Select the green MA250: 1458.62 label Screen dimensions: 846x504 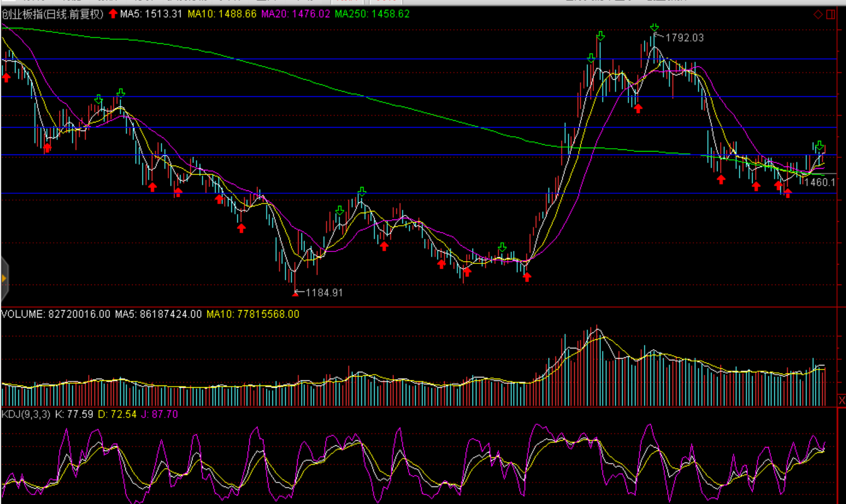(x=372, y=14)
